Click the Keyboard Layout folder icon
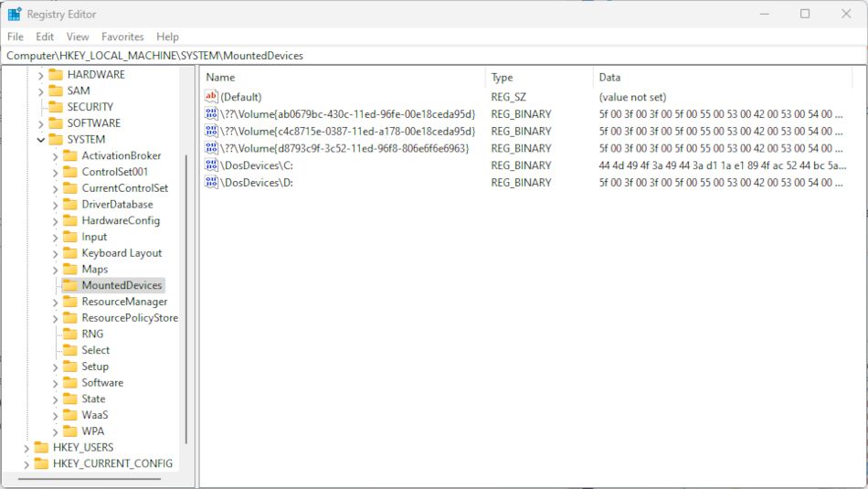 point(69,252)
